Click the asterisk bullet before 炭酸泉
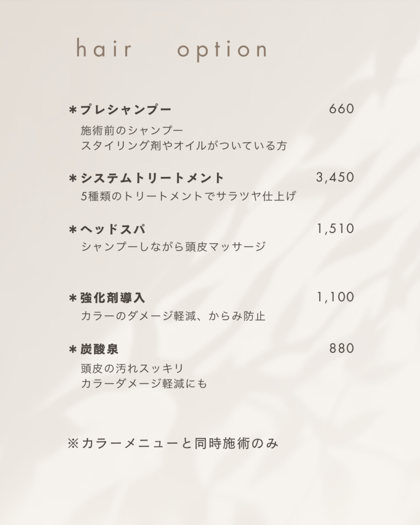This screenshot has width=420, height=525. coord(72,350)
